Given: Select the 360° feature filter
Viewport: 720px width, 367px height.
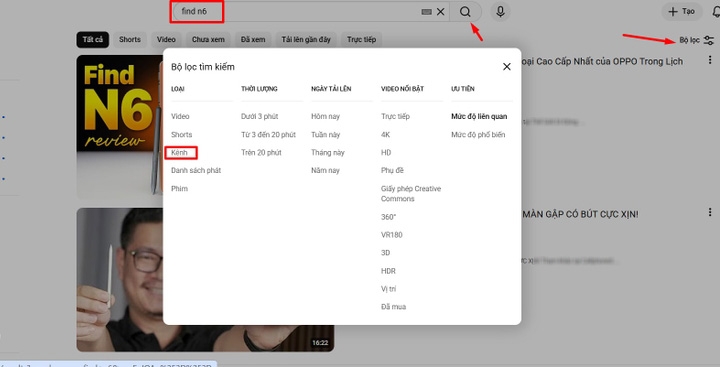Looking at the screenshot, I should [x=388, y=217].
